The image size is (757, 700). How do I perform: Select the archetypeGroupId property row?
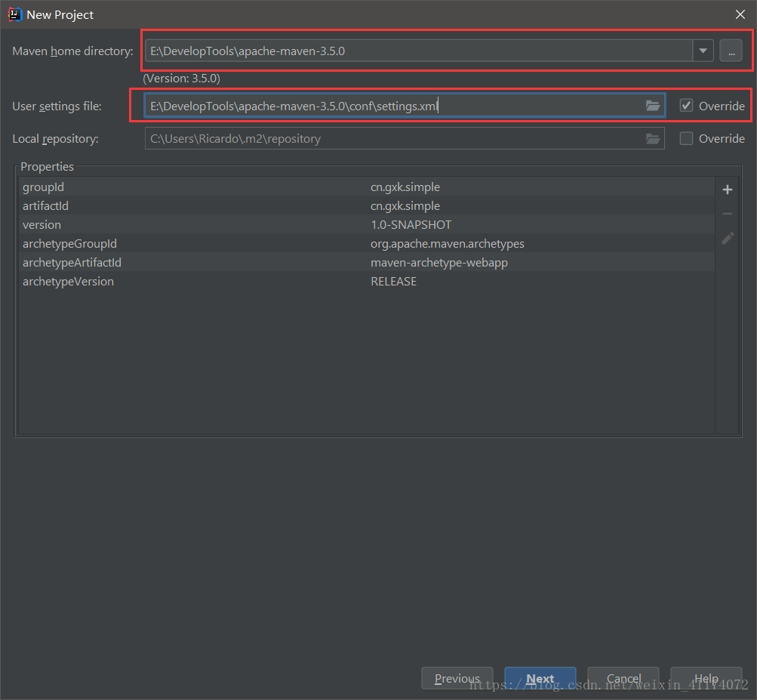367,243
